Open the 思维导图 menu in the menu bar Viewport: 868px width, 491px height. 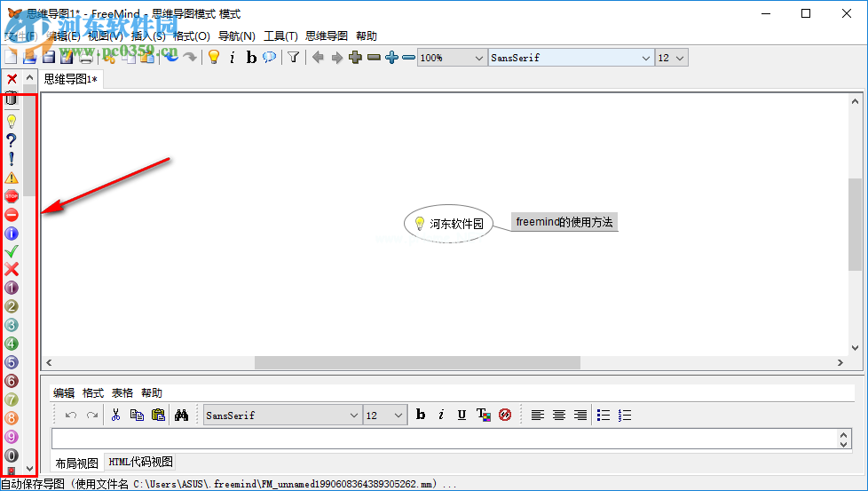327,36
